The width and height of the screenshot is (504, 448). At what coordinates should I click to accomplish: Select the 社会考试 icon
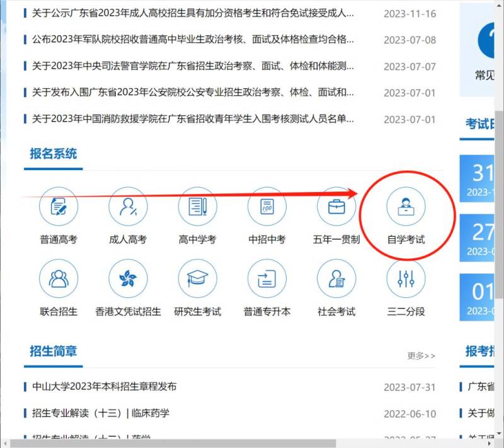pos(336,279)
